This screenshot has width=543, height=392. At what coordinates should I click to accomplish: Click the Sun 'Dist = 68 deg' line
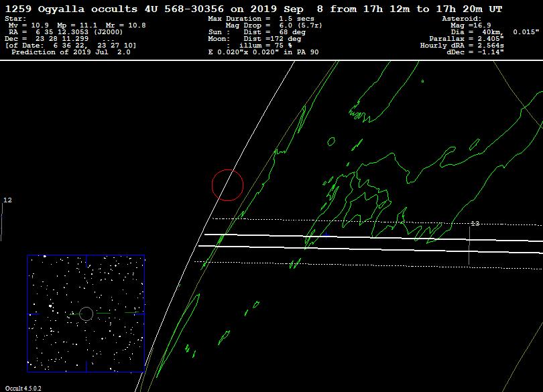pyautogui.click(x=257, y=32)
